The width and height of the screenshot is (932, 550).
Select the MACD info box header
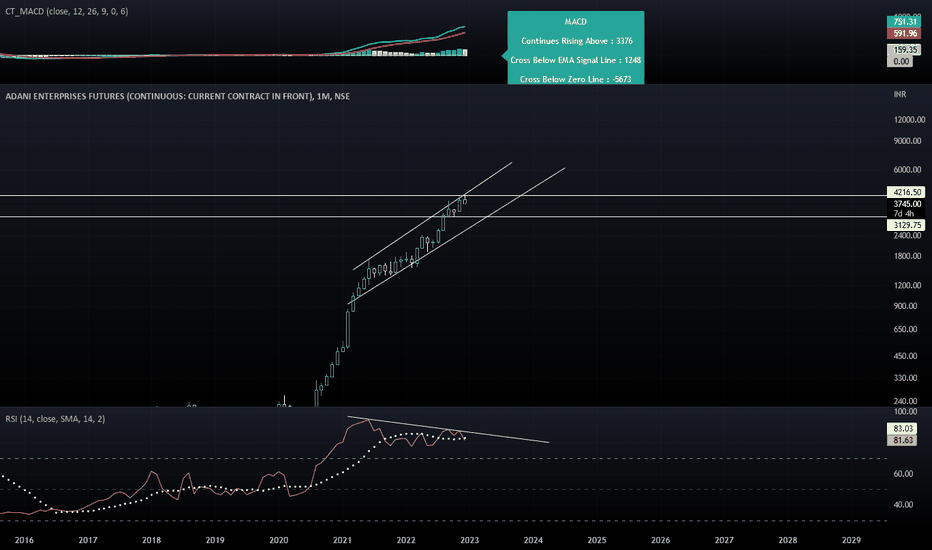click(575, 21)
